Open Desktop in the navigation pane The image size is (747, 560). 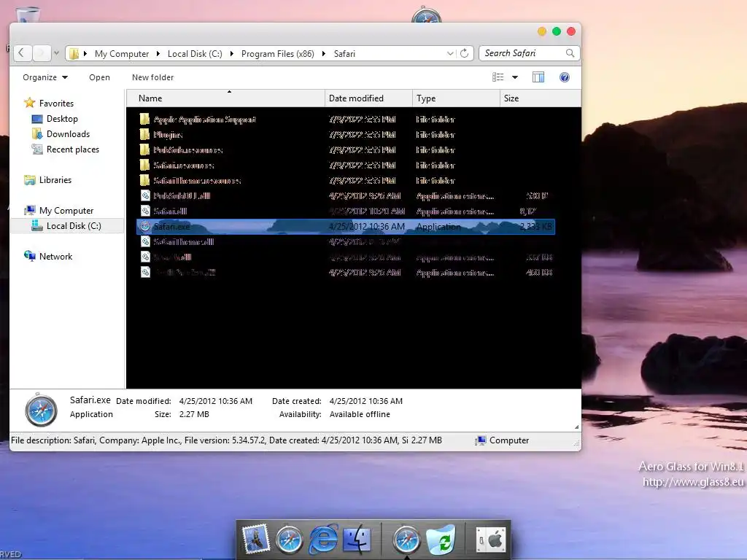(62, 119)
